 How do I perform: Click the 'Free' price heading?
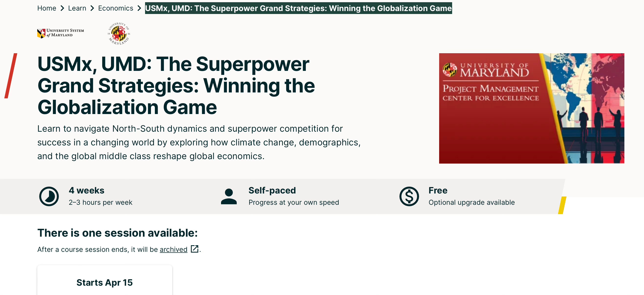[438, 190]
